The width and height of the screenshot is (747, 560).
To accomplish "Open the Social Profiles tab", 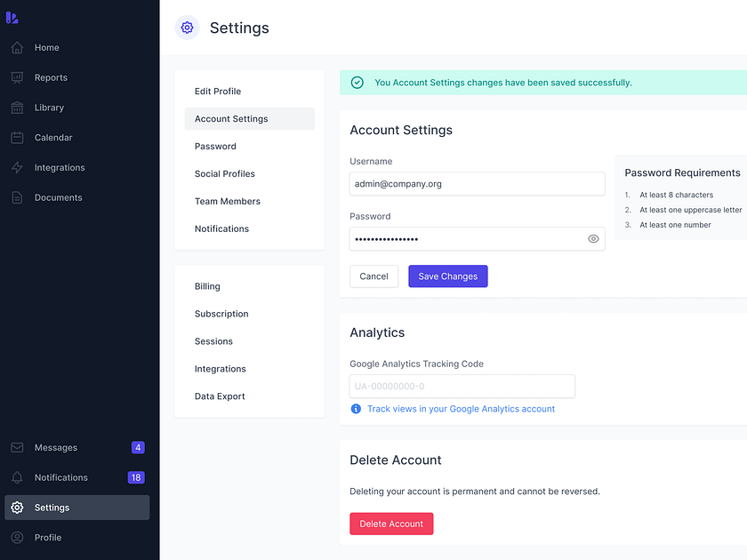I will [x=250, y=174].
